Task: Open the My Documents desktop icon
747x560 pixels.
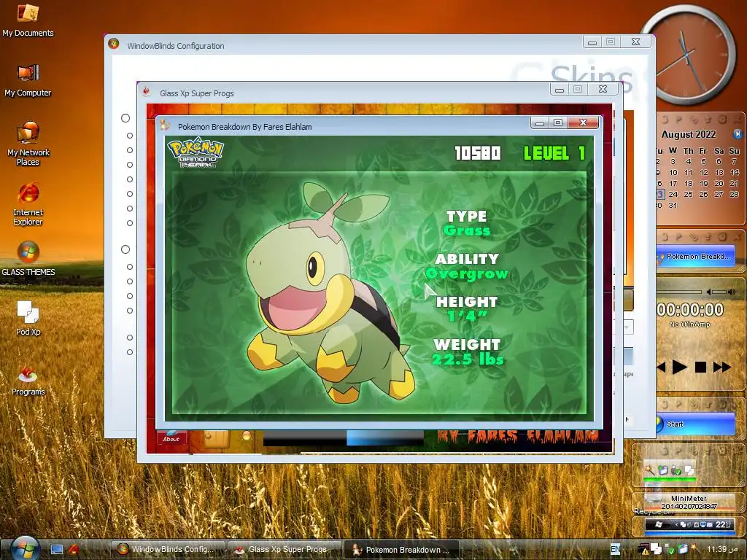Action: (x=28, y=20)
